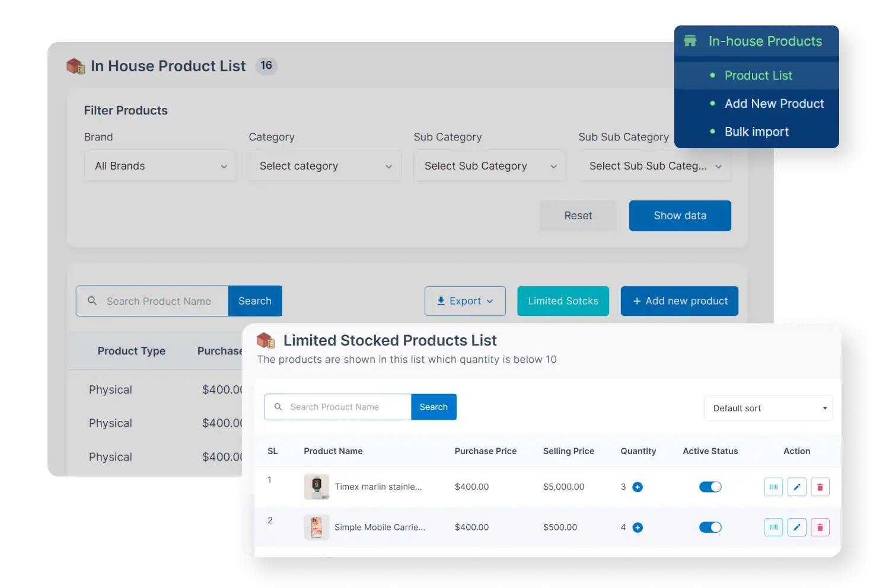Image resolution: width=870 pixels, height=588 pixels.
Task: Click the box icon beside In House Product List
Action: click(x=75, y=66)
